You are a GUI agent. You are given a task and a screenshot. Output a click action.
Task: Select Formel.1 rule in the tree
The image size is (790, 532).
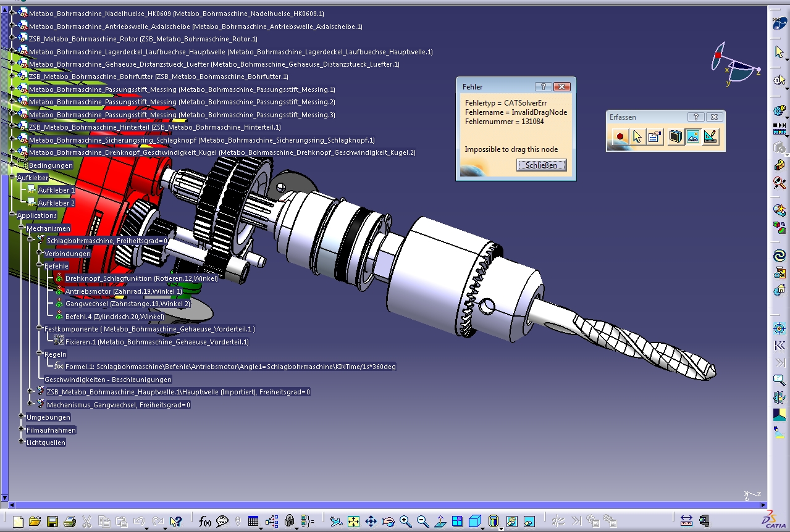tap(230, 367)
